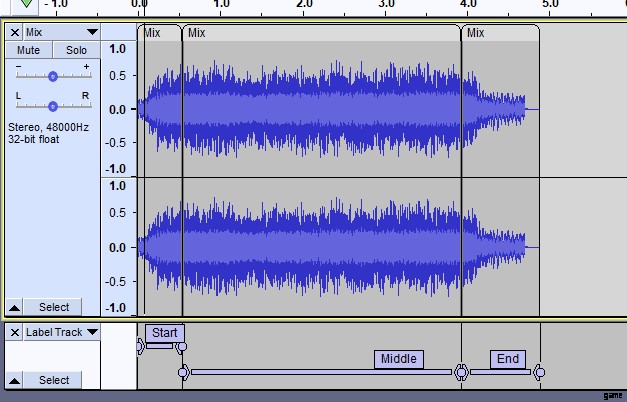
Task: Click the left handle of Start label
Action: (x=141, y=346)
